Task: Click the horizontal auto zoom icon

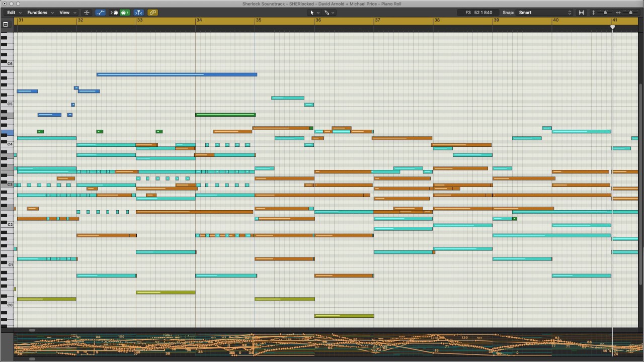Action: tap(581, 13)
